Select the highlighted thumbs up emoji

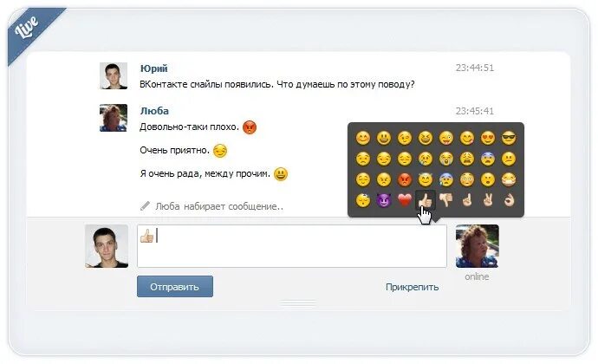click(x=426, y=199)
